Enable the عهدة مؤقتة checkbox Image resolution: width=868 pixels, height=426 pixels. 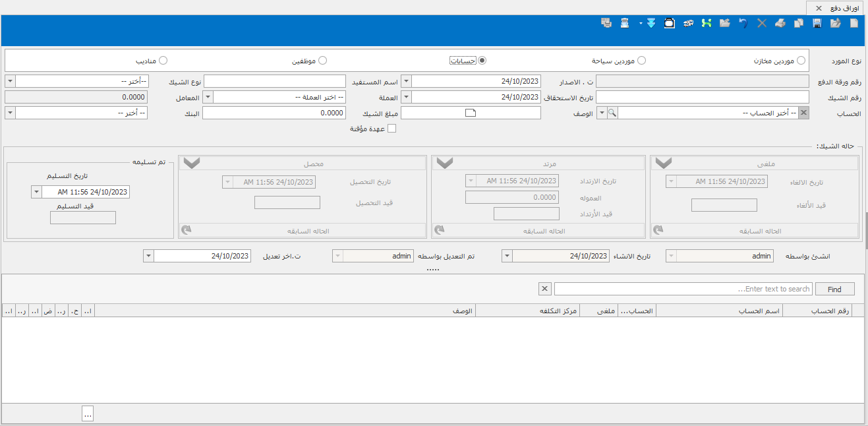click(x=391, y=129)
